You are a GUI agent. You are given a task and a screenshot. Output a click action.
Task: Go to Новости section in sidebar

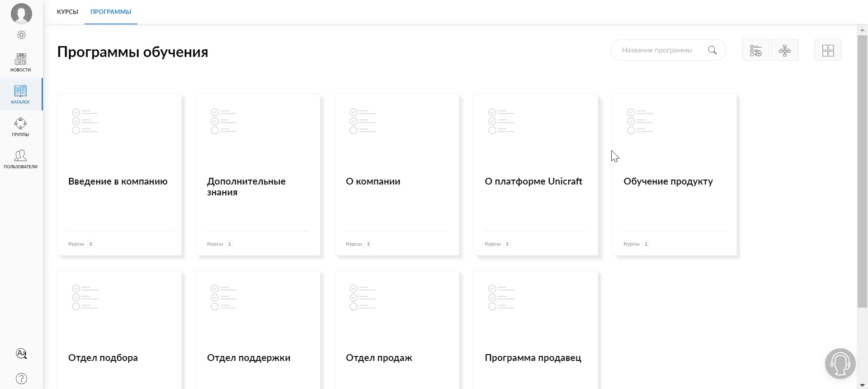pyautogui.click(x=21, y=63)
